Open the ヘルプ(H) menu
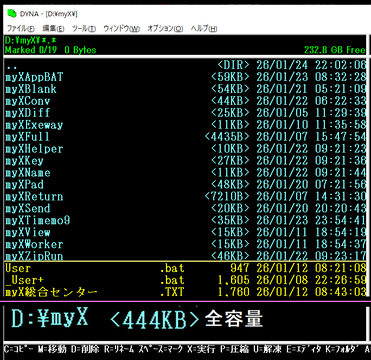This screenshot has height=360, width=371. (x=204, y=28)
